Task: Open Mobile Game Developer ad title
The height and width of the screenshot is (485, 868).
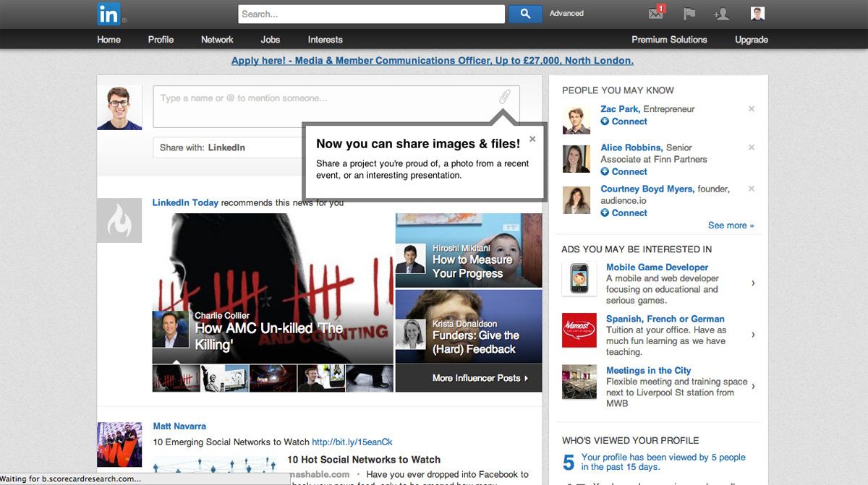Action: [658, 267]
